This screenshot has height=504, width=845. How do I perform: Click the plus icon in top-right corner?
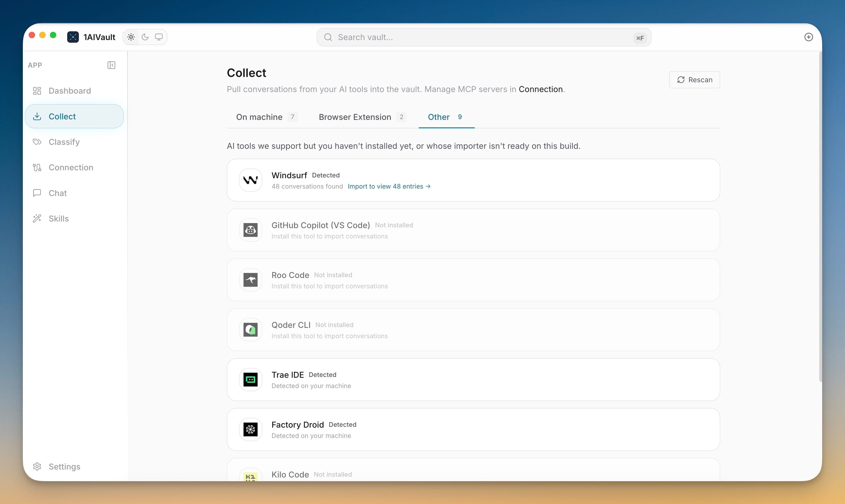pos(809,37)
